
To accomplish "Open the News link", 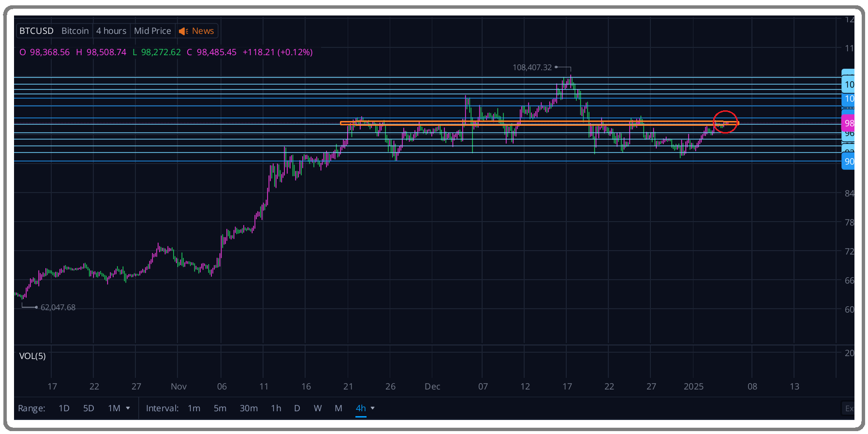I will [x=203, y=31].
